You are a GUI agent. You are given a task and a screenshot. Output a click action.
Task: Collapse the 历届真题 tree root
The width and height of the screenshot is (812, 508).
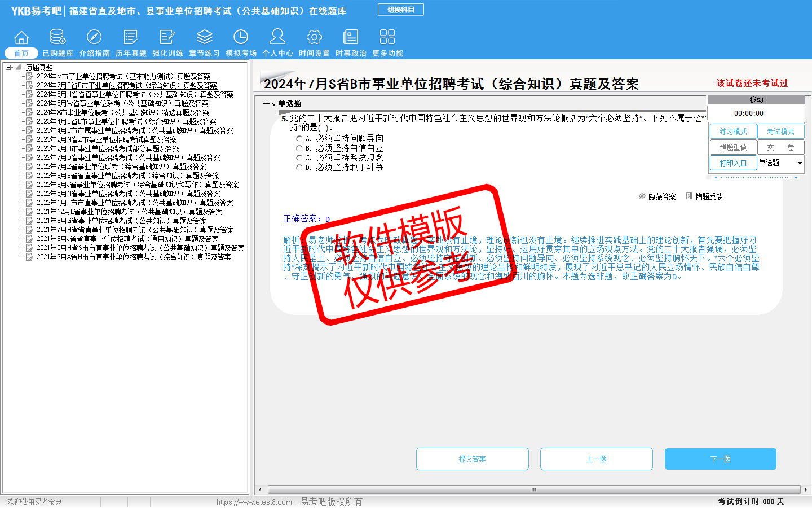point(8,67)
